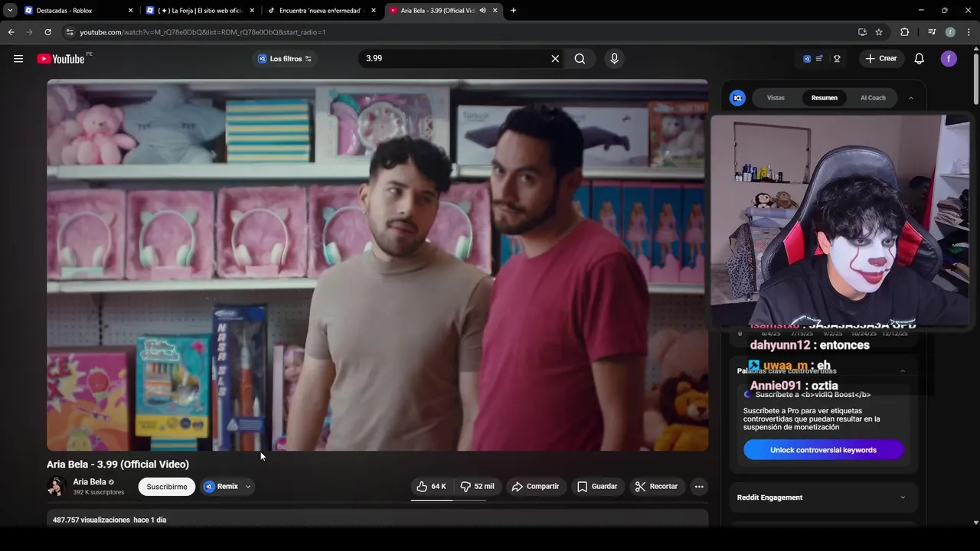Reload the page
Screen dimensions: 980x551
47,32
